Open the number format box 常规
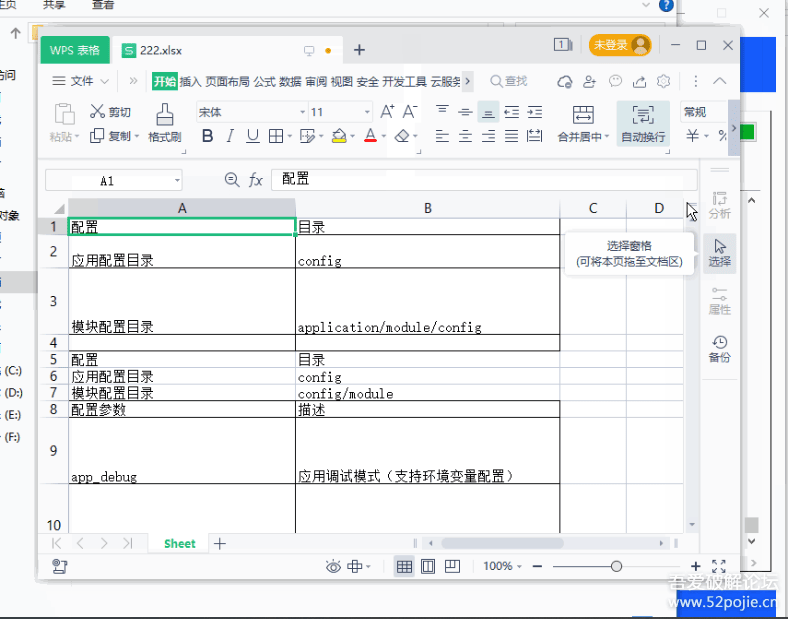 tap(704, 112)
